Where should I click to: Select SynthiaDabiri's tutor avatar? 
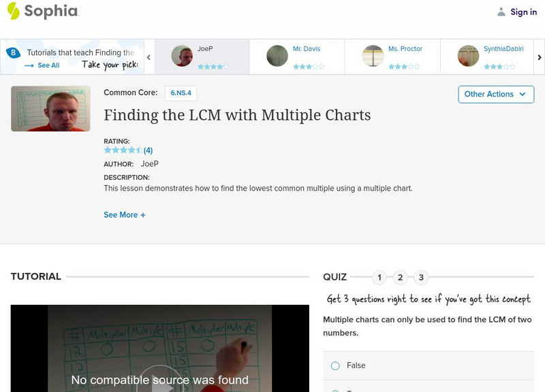468,54
